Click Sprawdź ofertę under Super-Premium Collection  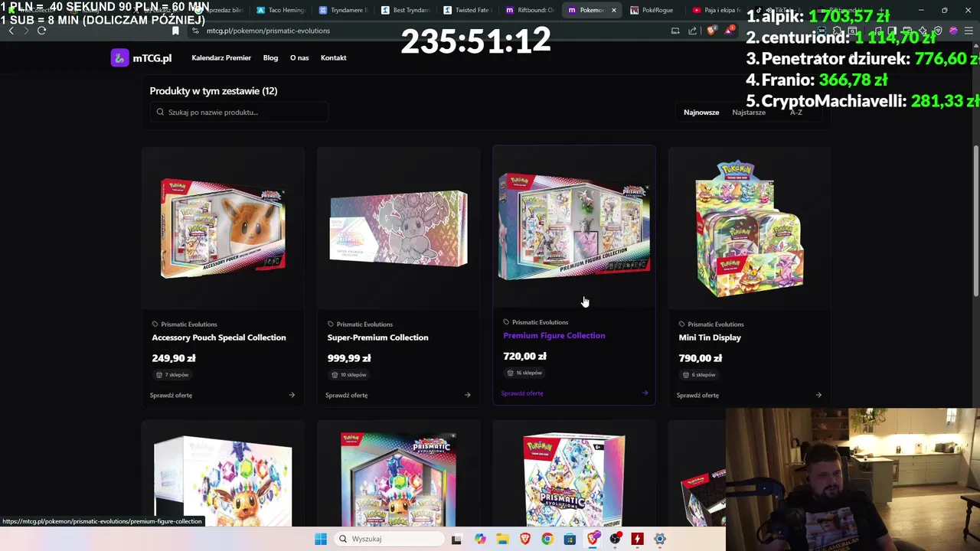346,396
